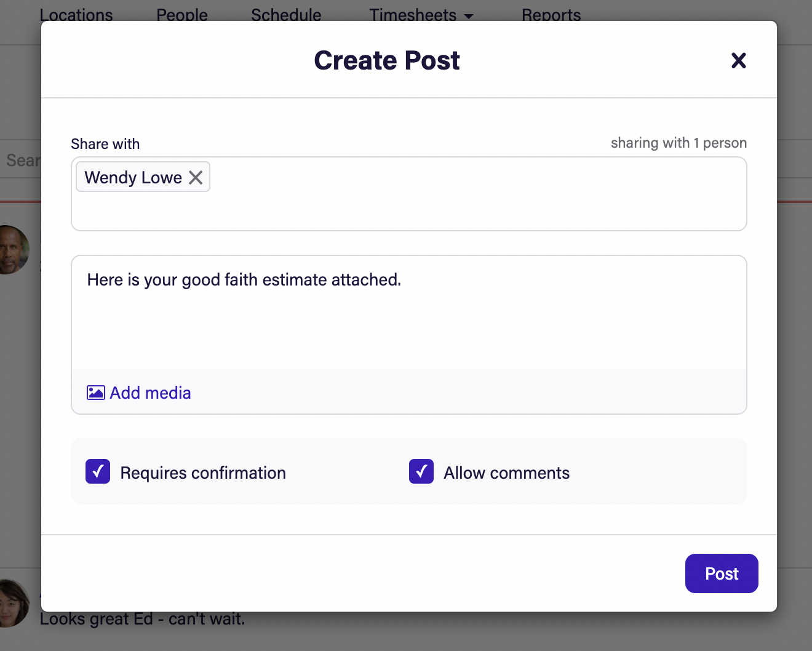Disable the Allow comments checkbox
The height and width of the screenshot is (651, 812).
(x=421, y=472)
